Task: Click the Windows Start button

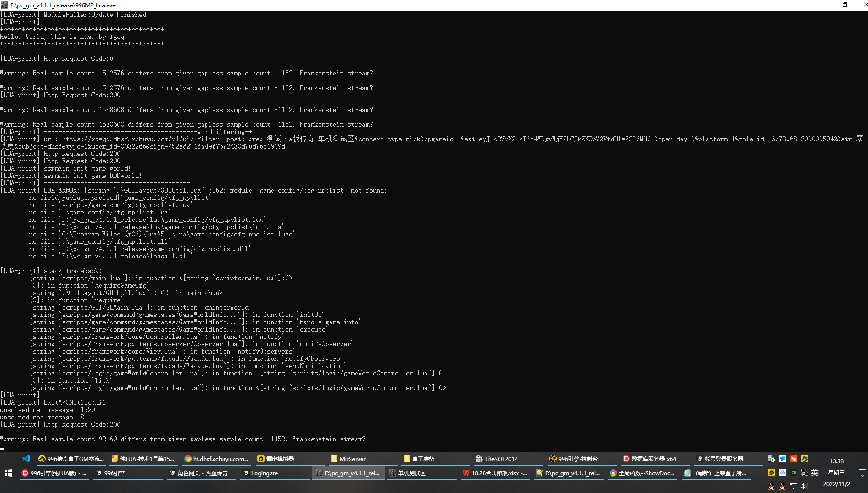Action: (x=8, y=473)
